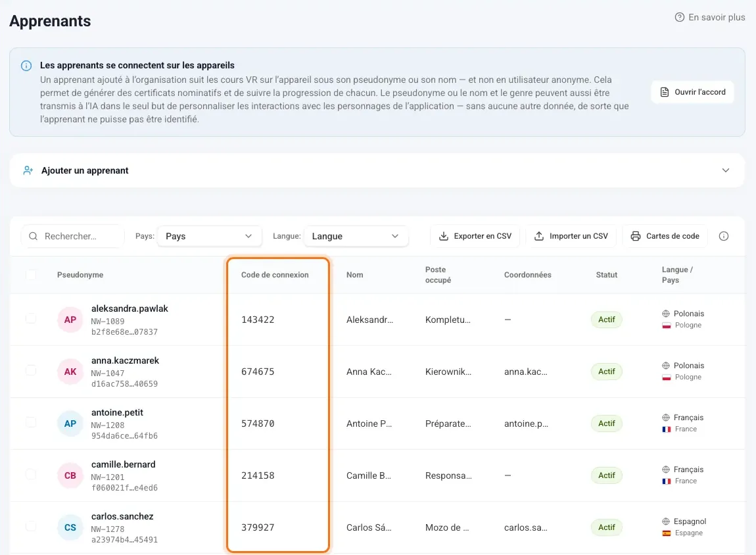Check the carlos.sanchez row checkbox

point(31,526)
